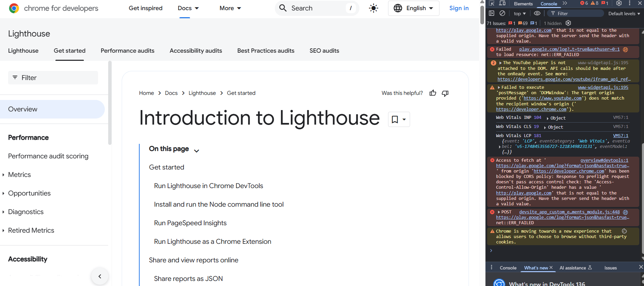
Task: Focus the sidebar Filter input
Action: pyautogui.click(x=53, y=78)
